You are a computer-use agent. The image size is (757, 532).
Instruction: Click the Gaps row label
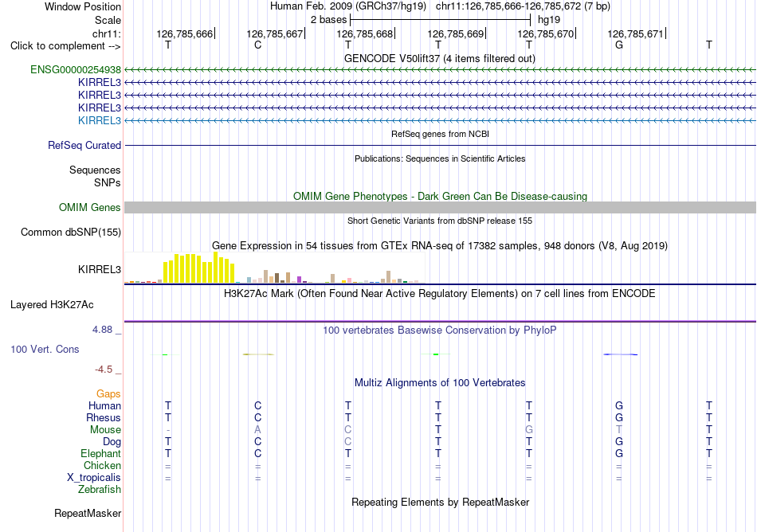tap(108, 394)
